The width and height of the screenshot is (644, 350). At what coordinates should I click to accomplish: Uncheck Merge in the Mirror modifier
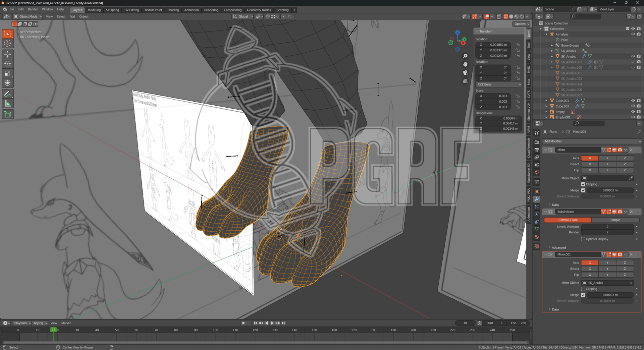[583, 190]
